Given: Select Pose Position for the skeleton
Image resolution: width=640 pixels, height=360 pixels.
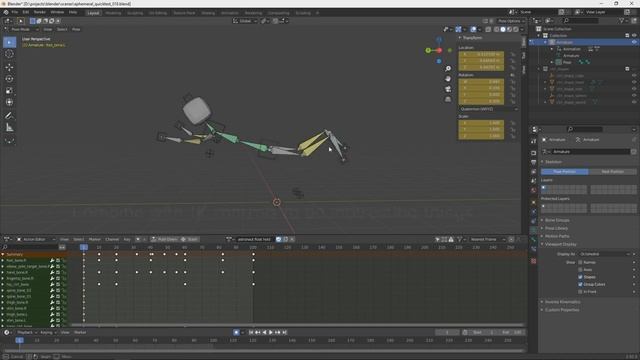Looking at the screenshot, I should pyautogui.click(x=564, y=172).
